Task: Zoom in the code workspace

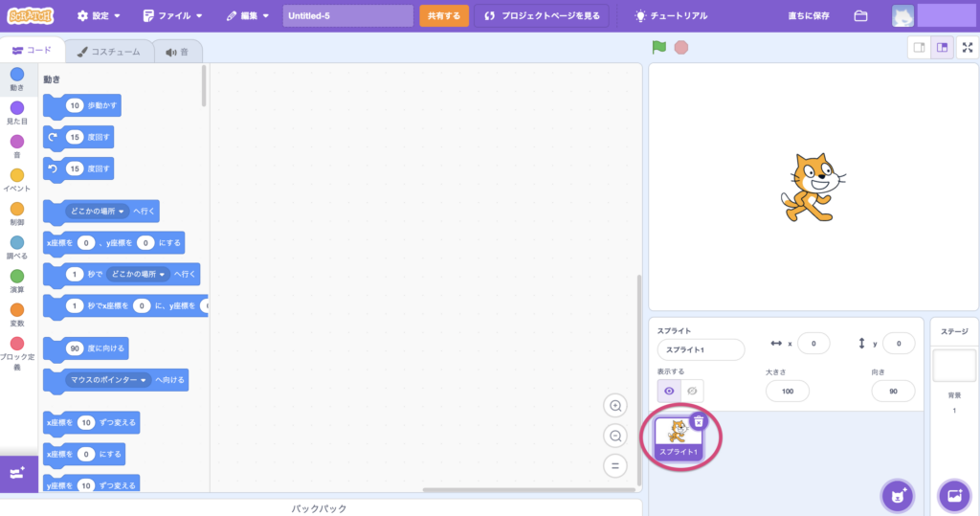Action: pyautogui.click(x=615, y=406)
